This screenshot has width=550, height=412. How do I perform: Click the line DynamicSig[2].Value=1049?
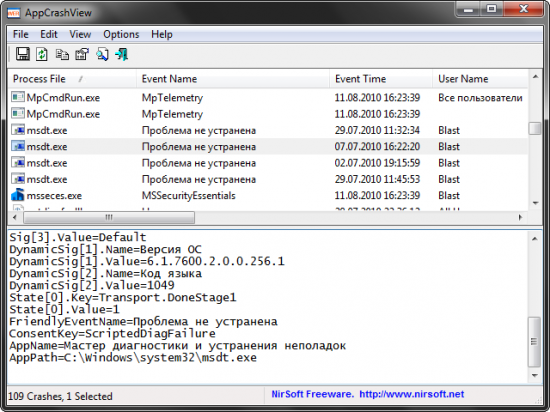pyautogui.click(x=92, y=285)
